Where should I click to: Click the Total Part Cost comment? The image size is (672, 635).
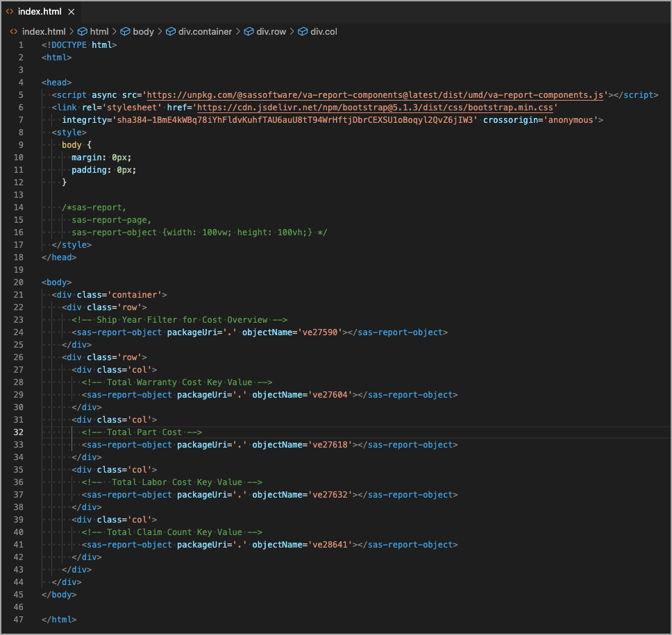click(x=142, y=432)
